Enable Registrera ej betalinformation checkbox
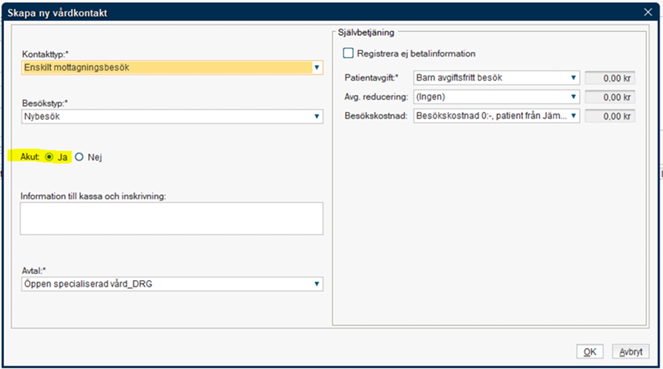Viewport: 663px width, 369px height. [x=348, y=53]
